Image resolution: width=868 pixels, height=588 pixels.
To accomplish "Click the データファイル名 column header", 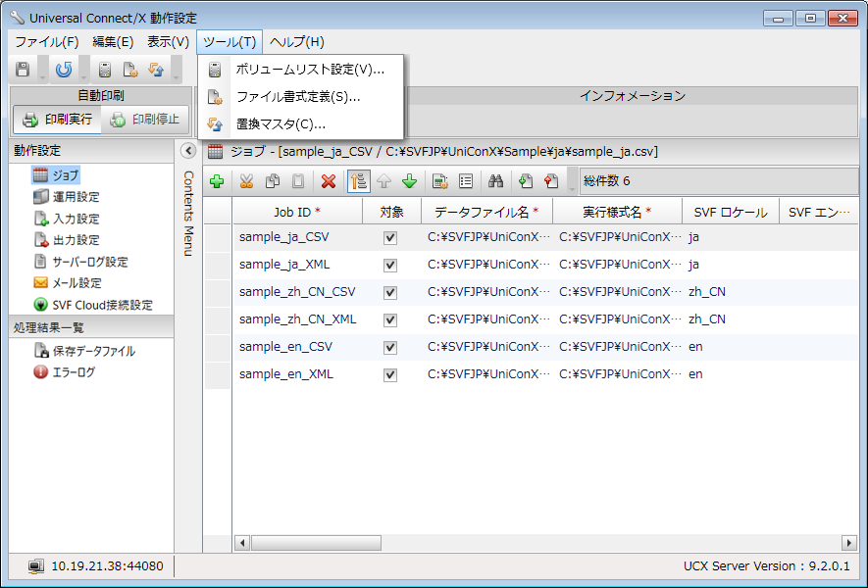I will pyautogui.click(x=486, y=212).
